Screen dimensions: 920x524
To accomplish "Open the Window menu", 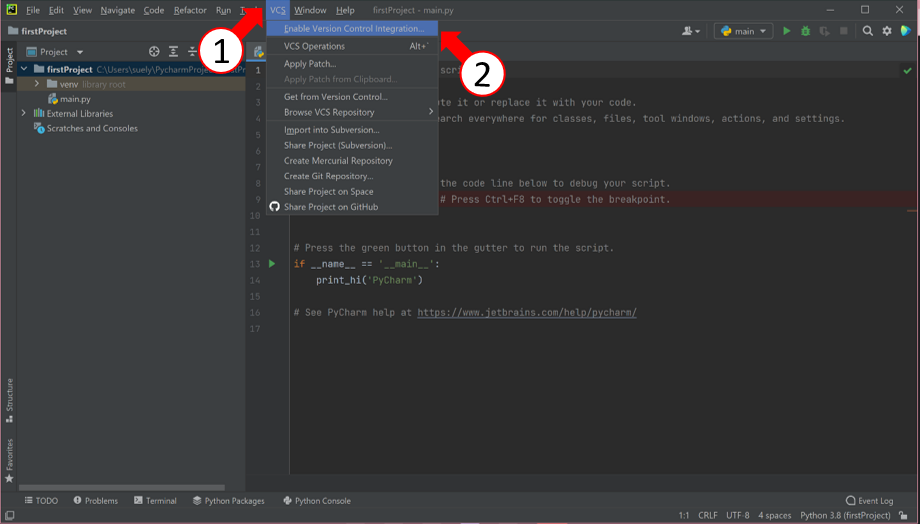I will (310, 10).
